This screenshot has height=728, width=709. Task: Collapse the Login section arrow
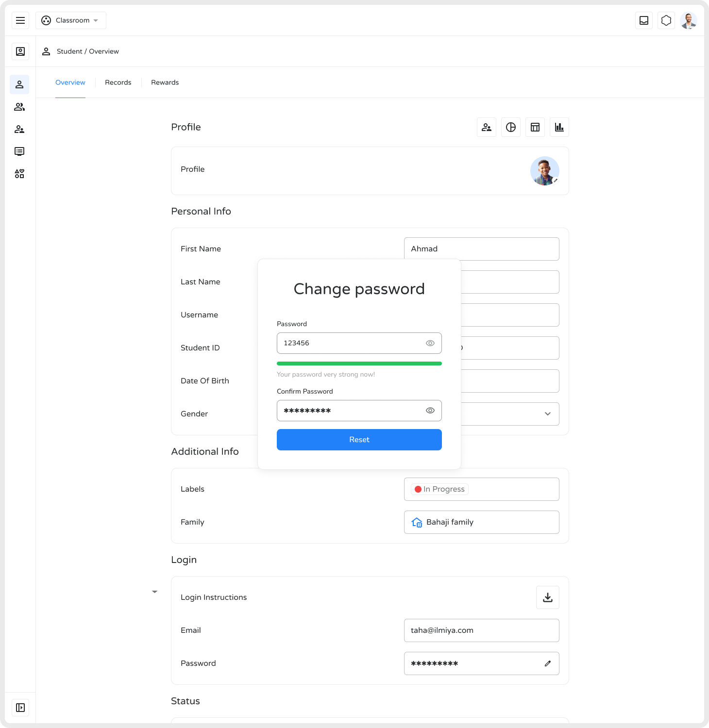155,592
